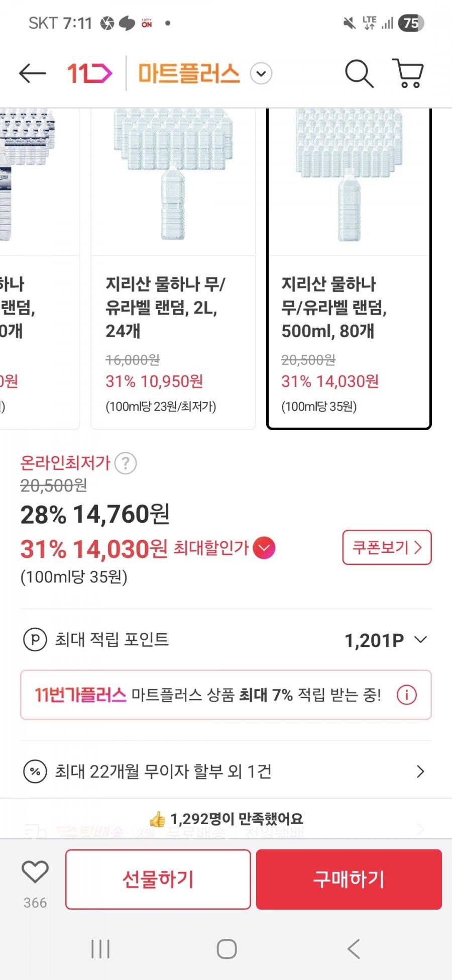Expand the 마트플러스 dropdown chevron
This screenshot has width=452, height=980.
coord(261,74)
